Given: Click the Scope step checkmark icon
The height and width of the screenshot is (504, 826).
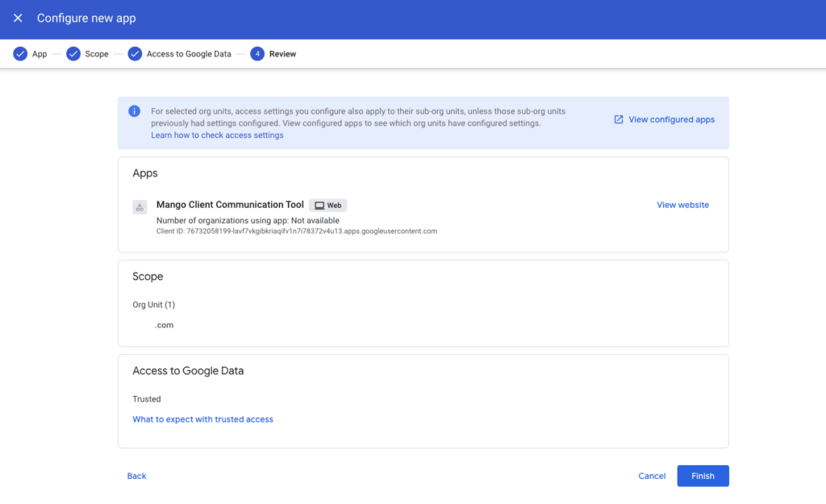Looking at the screenshot, I should pyautogui.click(x=73, y=54).
